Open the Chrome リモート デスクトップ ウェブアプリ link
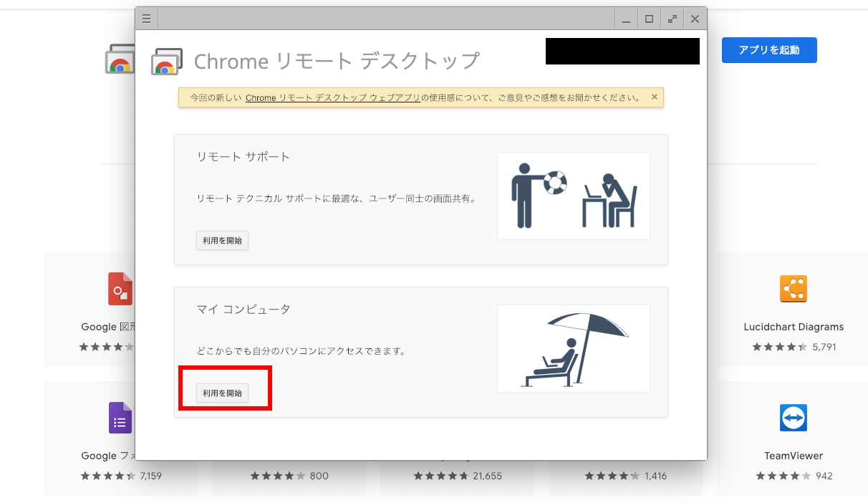Viewport: 868px width, 503px height. pyautogui.click(x=333, y=97)
